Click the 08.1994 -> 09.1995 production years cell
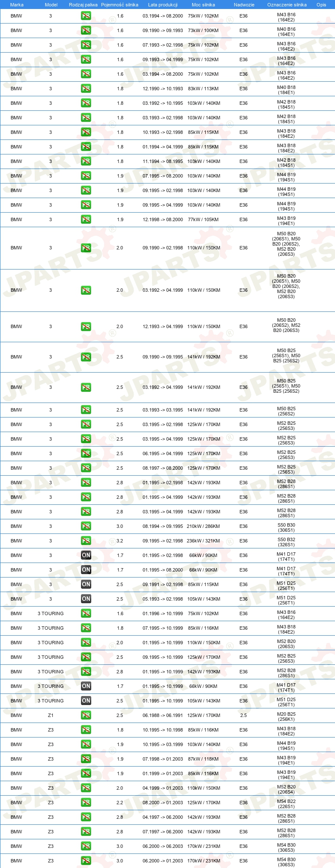Viewport: 335px width, 868px height. tap(163, 526)
